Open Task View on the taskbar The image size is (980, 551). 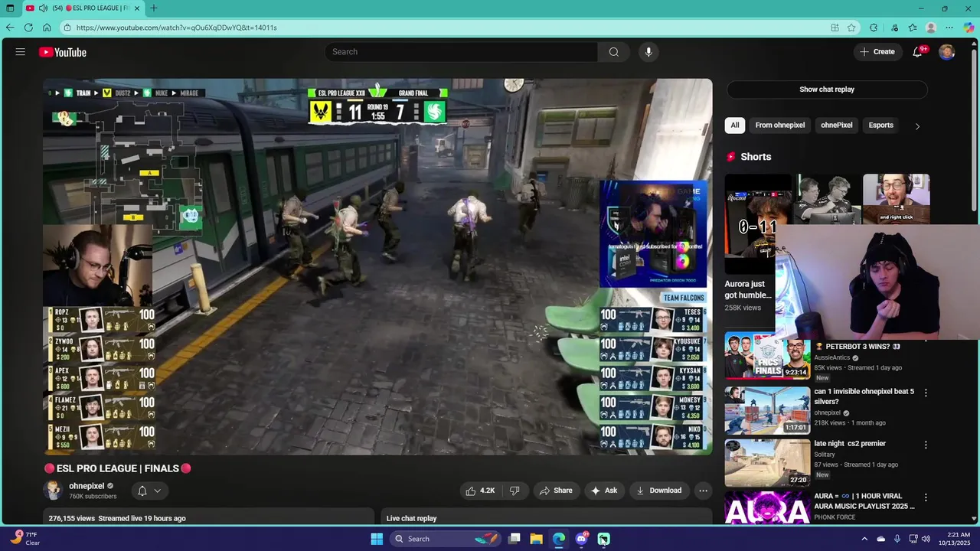point(514,539)
